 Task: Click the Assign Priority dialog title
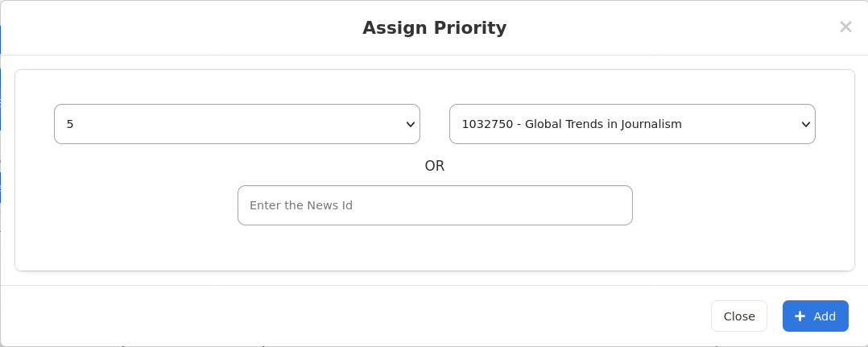(x=434, y=27)
